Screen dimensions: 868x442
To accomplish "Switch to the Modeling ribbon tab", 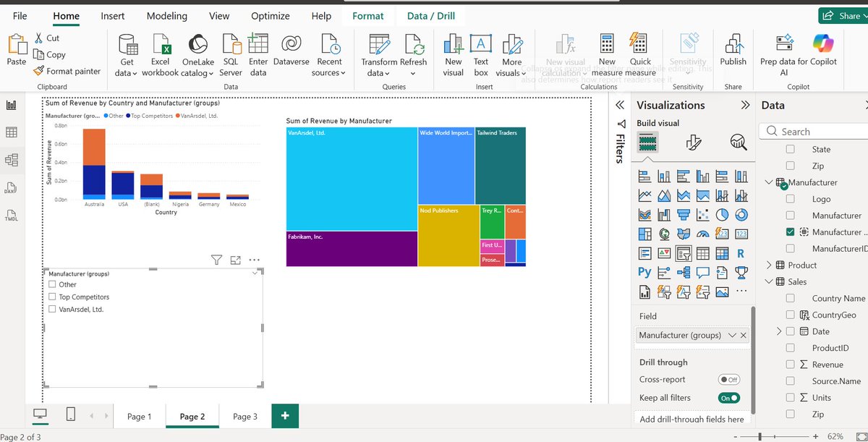I will pos(166,16).
